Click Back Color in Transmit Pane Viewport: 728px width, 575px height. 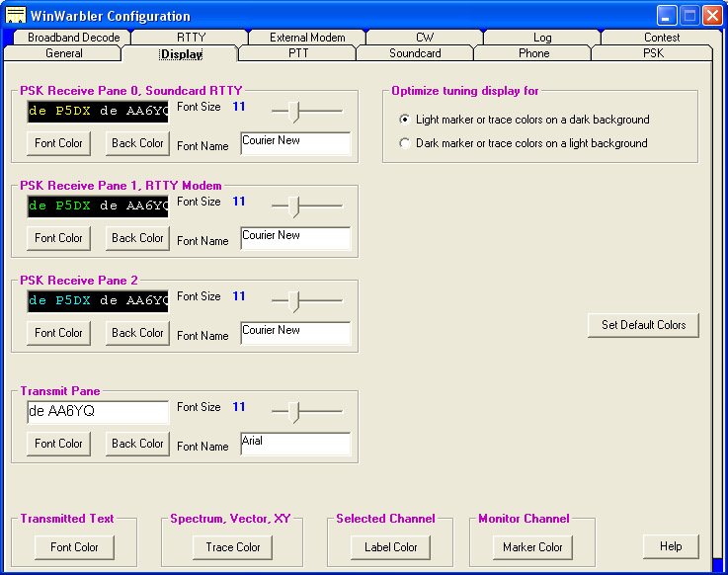point(137,444)
